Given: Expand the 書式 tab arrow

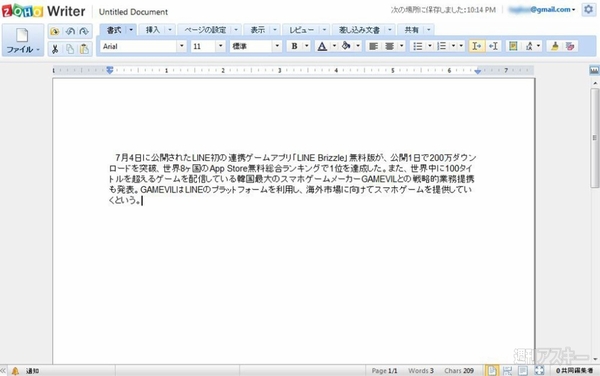Looking at the screenshot, I should (131, 30).
